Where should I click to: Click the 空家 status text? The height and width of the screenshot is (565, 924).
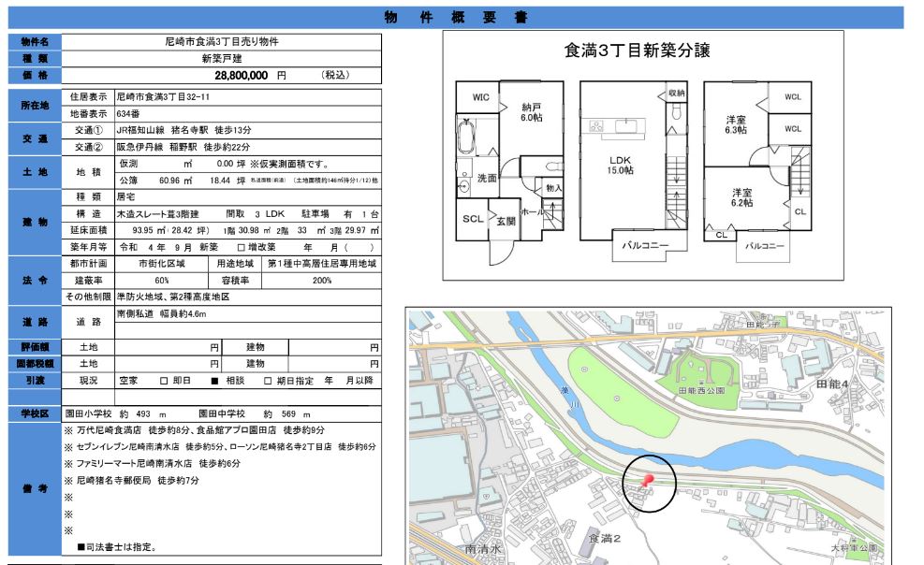click(x=128, y=381)
